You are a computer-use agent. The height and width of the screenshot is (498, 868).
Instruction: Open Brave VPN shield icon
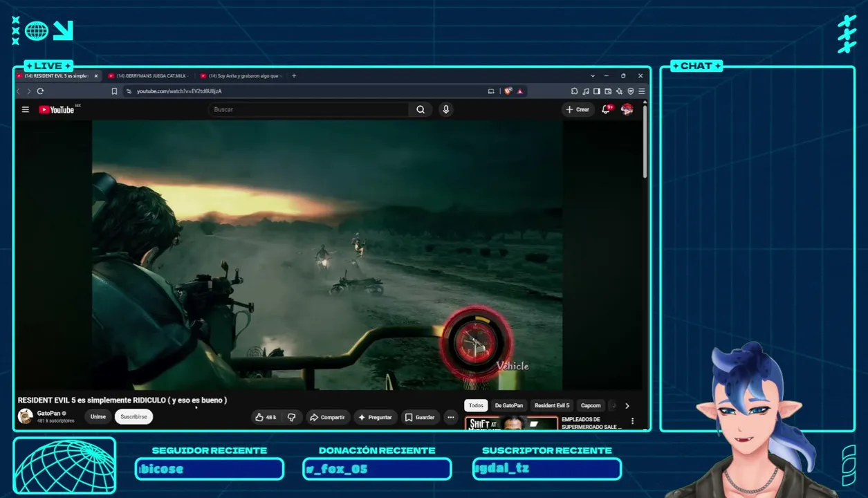630,91
